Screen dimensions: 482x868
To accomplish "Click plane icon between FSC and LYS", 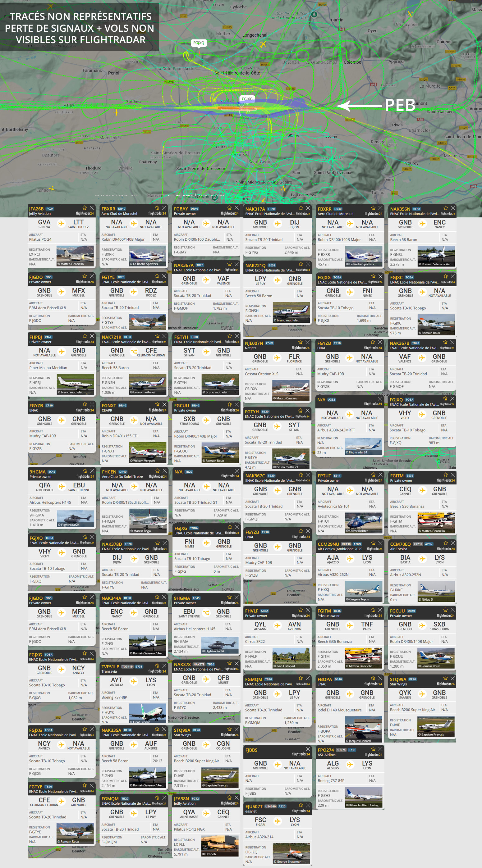I will (x=277, y=821).
